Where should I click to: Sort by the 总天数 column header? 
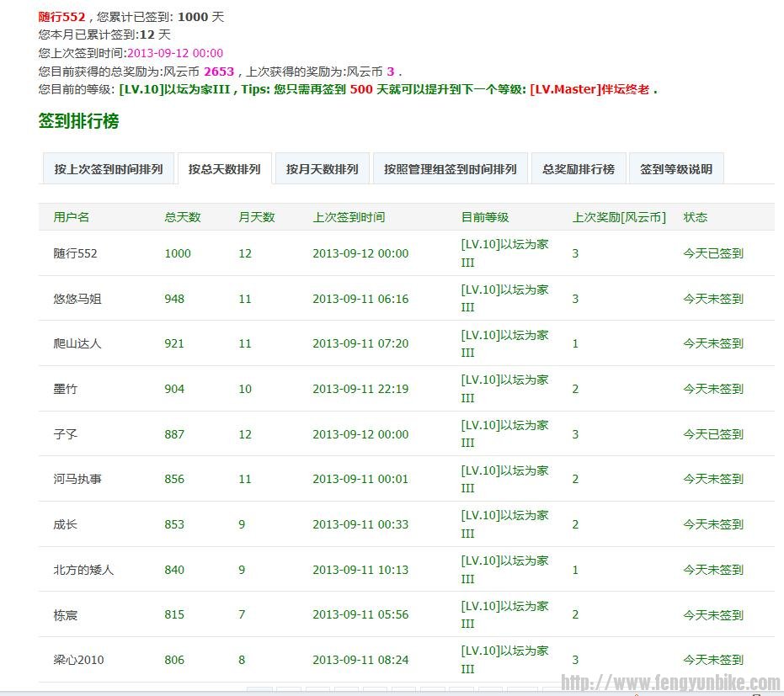(174, 216)
